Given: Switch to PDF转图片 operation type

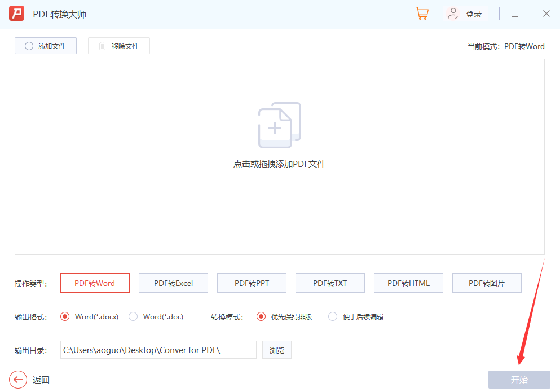Looking at the screenshot, I should tap(487, 283).
